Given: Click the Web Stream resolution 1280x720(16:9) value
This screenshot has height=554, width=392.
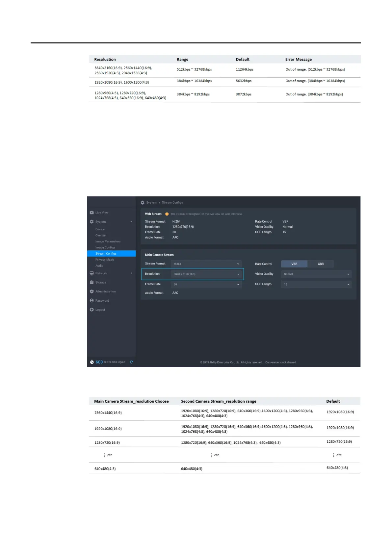Looking at the screenshot, I should [183, 227].
